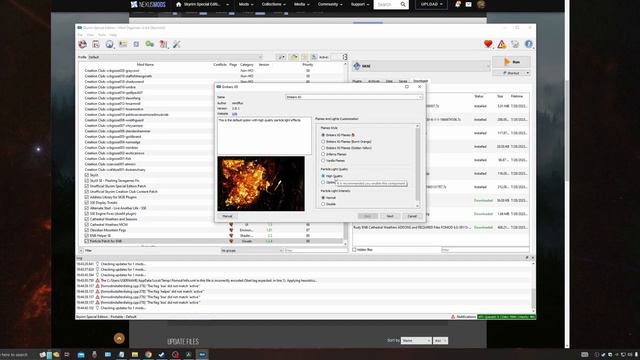Open the Tools menu in Mod Organizer
The image size is (640, 360).
tap(102, 35)
